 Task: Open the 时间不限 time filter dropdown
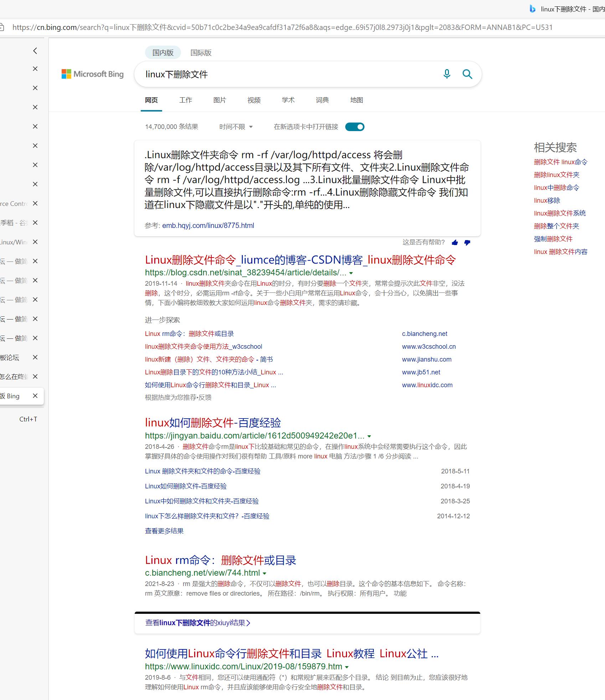coord(236,127)
